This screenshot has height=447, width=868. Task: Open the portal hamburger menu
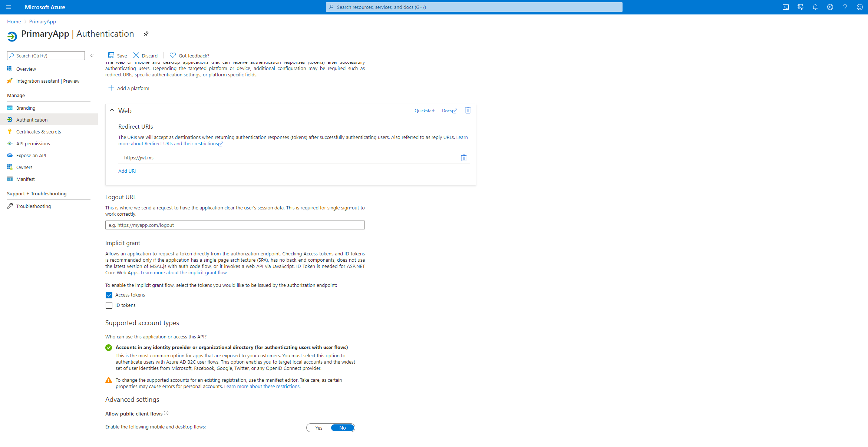9,7
